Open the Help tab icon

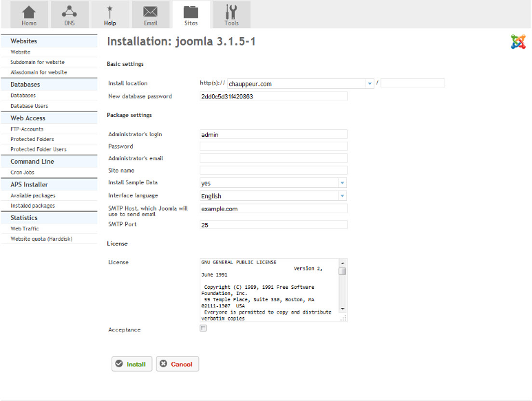coord(110,14)
